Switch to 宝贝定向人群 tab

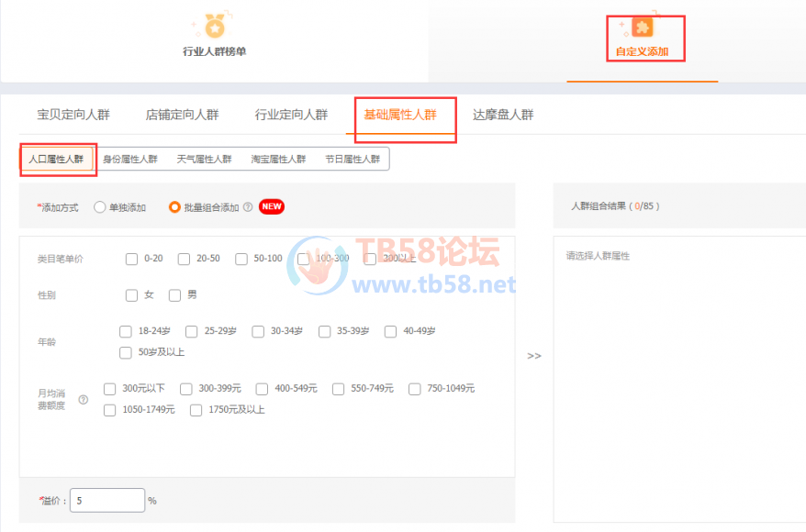click(73, 115)
